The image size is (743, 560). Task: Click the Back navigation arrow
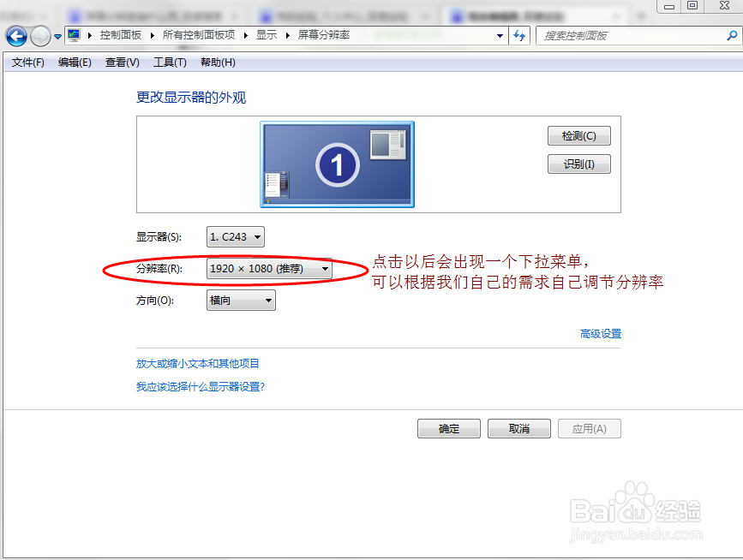[16, 36]
